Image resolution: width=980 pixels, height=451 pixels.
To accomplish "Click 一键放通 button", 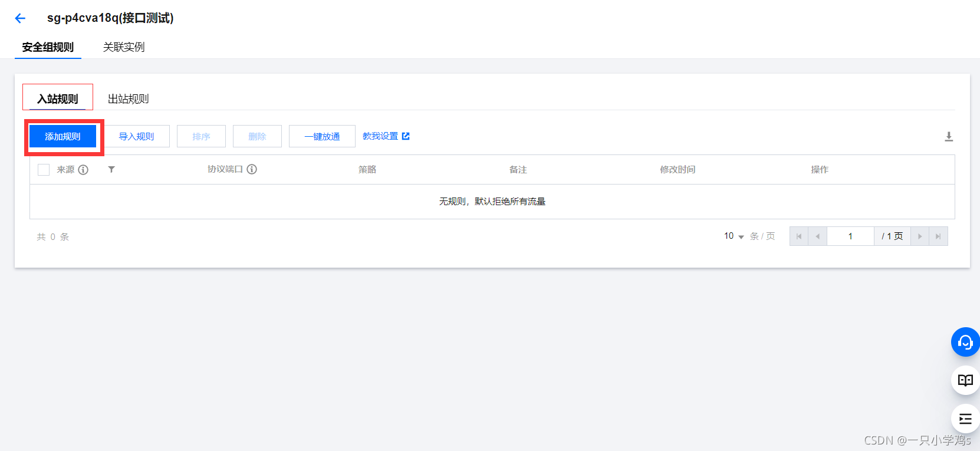I will pos(322,136).
